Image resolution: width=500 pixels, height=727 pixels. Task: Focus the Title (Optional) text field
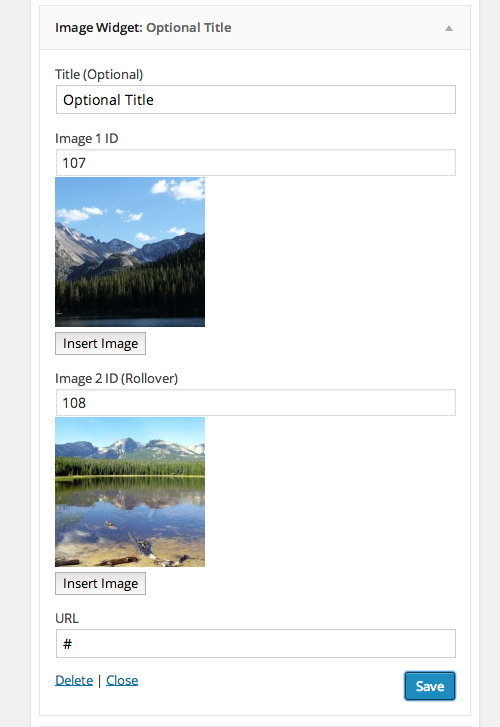coord(256,100)
